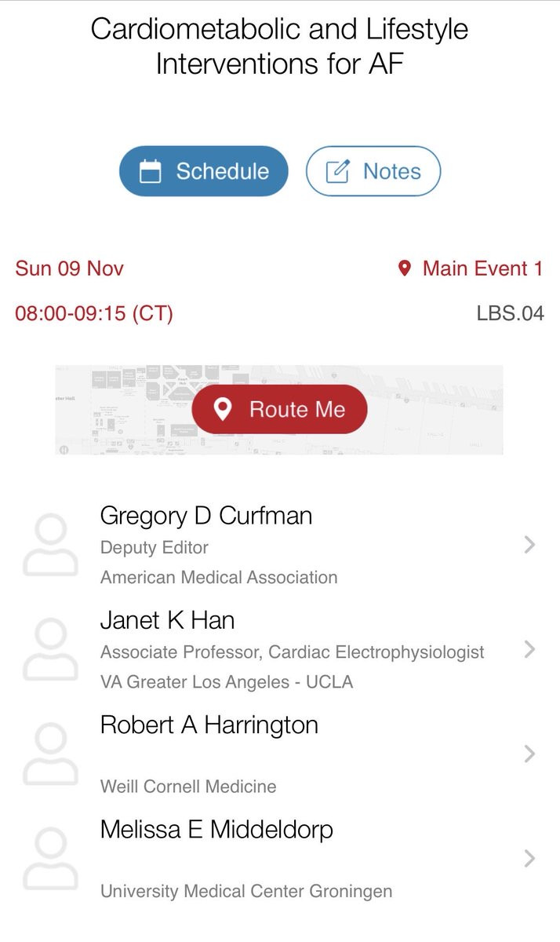The image size is (560, 942).
Task: Tap Melissa E Middeldorp's avatar placeholder
Action: tap(51, 859)
